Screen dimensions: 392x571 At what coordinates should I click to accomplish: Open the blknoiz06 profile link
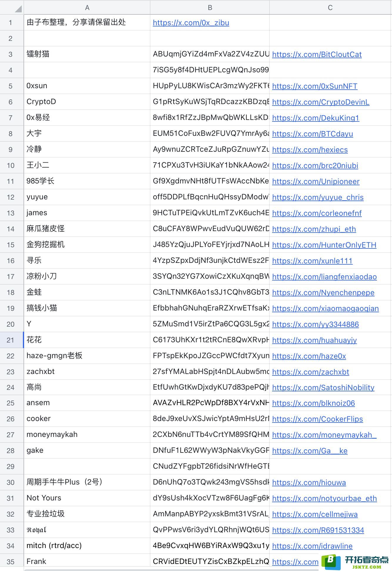click(x=313, y=403)
